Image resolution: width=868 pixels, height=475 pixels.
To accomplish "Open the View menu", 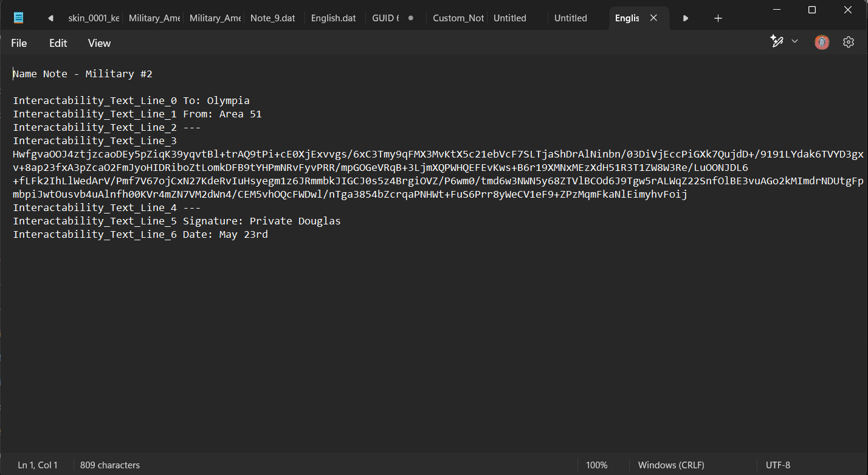I will tap(99, 43).
